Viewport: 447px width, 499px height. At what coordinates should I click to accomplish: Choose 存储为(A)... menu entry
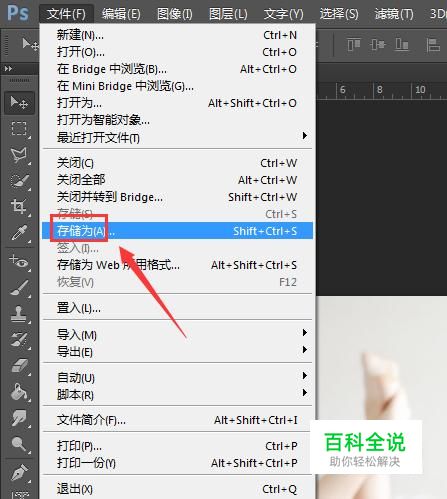pos(177,231)
